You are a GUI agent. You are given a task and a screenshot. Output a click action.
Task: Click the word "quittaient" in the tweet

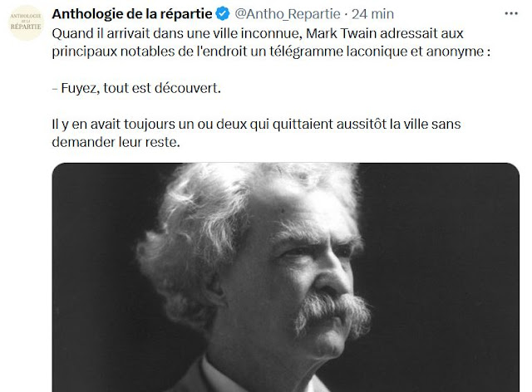301,124
